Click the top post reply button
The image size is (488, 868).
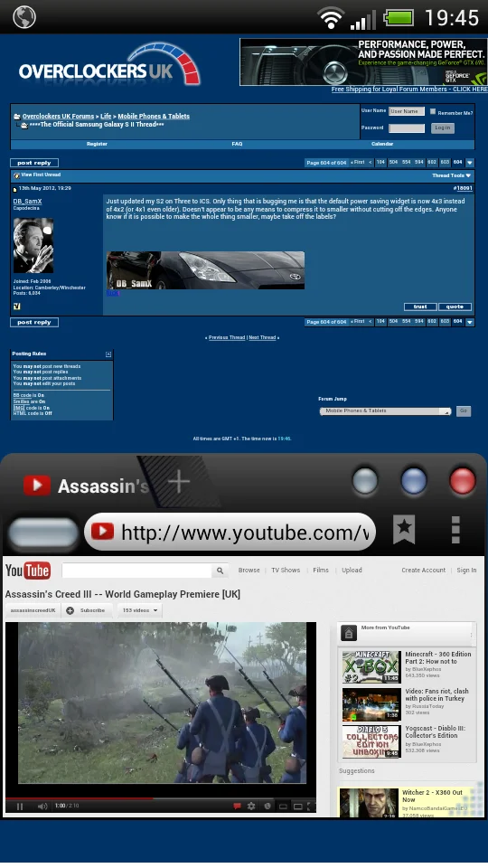click(34, 163)
